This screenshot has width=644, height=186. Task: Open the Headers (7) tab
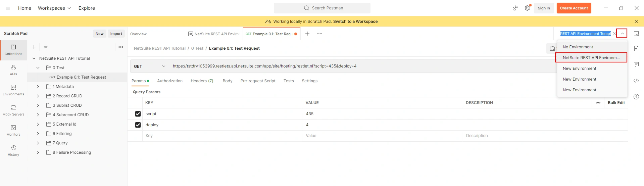coord(202,81)
